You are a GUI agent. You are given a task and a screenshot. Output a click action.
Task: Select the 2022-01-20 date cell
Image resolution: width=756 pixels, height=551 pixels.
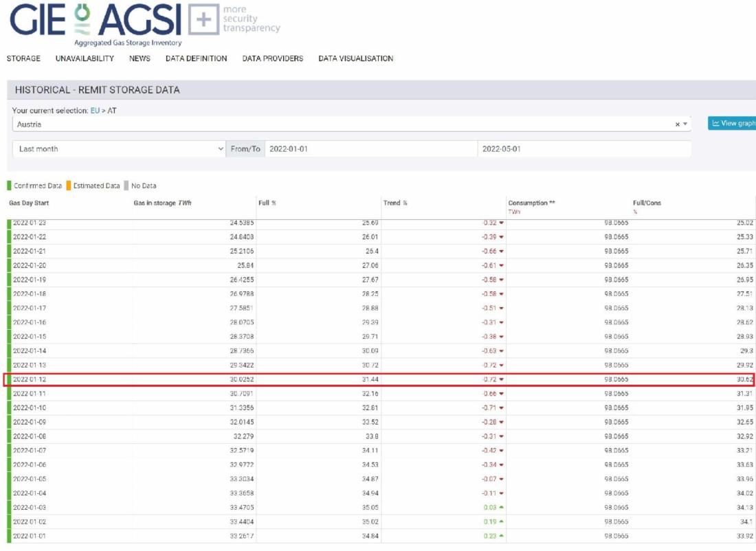(x=30, y=265)
